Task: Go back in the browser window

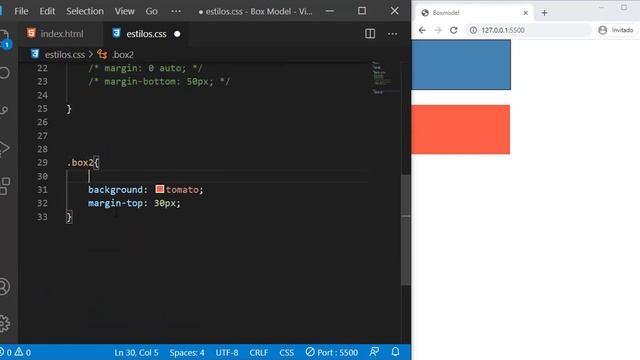Action: 422,30
